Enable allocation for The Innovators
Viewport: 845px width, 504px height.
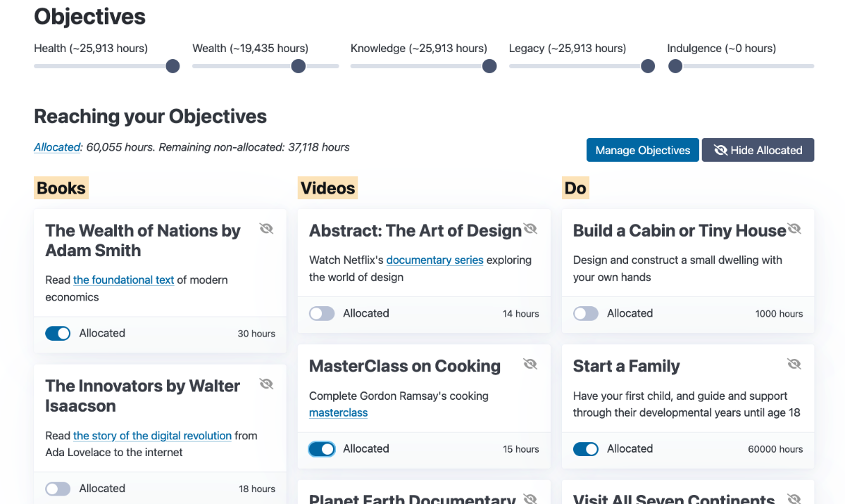click(x=58, y=489)
